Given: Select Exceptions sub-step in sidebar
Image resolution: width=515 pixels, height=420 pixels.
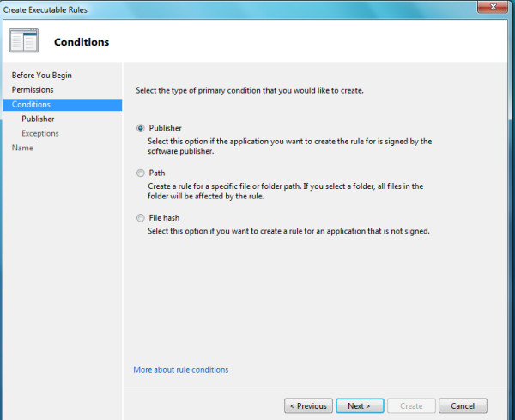Looking at the screenshot, I should [40, 133].
